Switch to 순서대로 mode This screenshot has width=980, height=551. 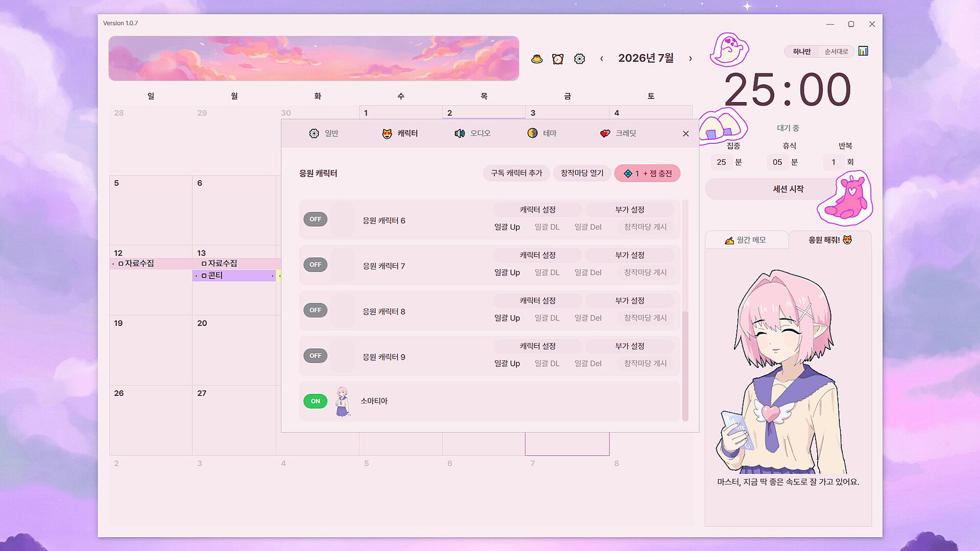[836, 52]
